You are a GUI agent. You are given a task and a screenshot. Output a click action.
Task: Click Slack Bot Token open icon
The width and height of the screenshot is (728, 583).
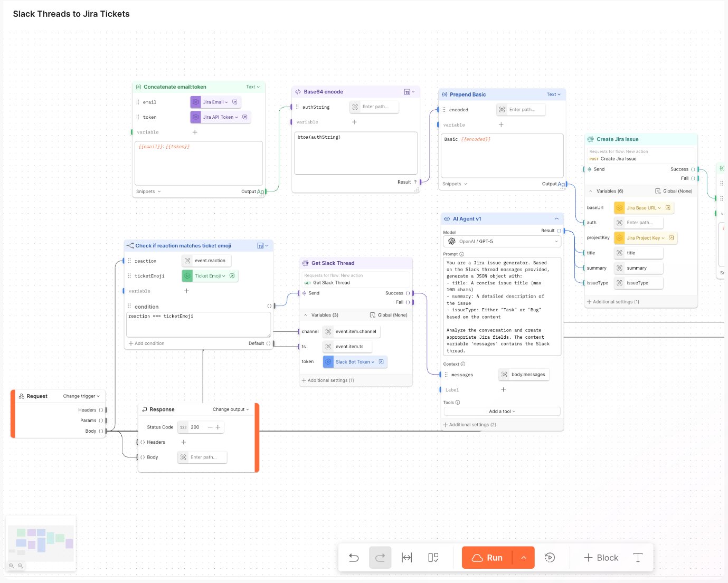point(381,362)
